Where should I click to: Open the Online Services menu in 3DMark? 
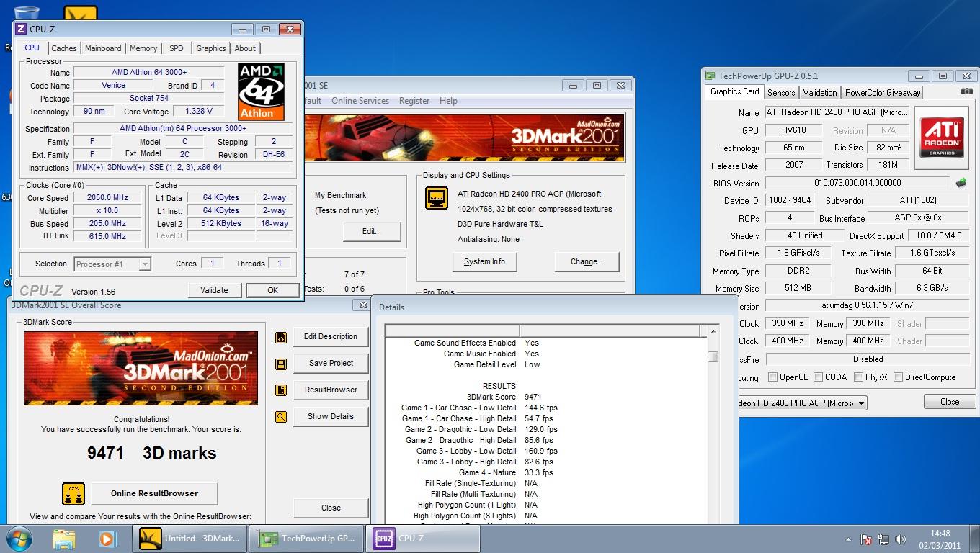point(360,101)
